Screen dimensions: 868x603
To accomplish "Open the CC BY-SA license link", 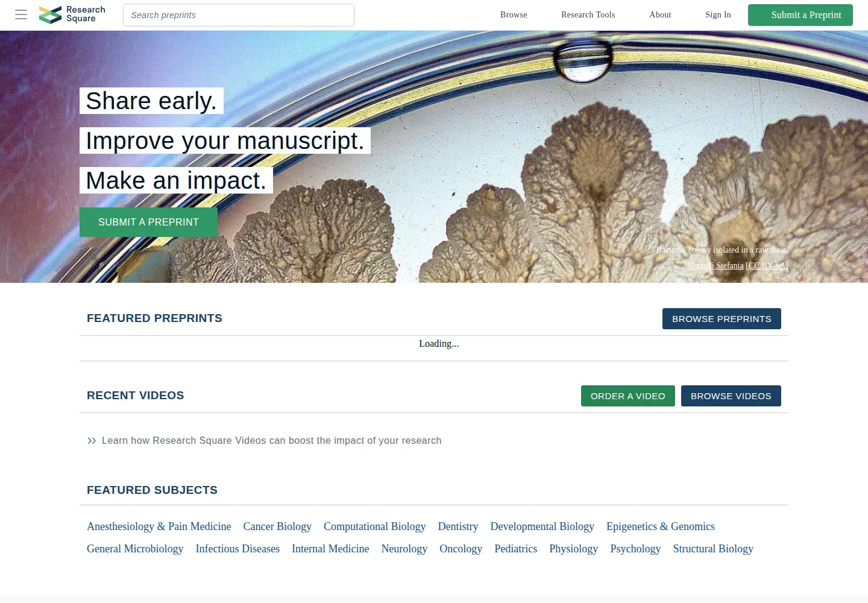I will pyautogui.click(x=767, y=266).
